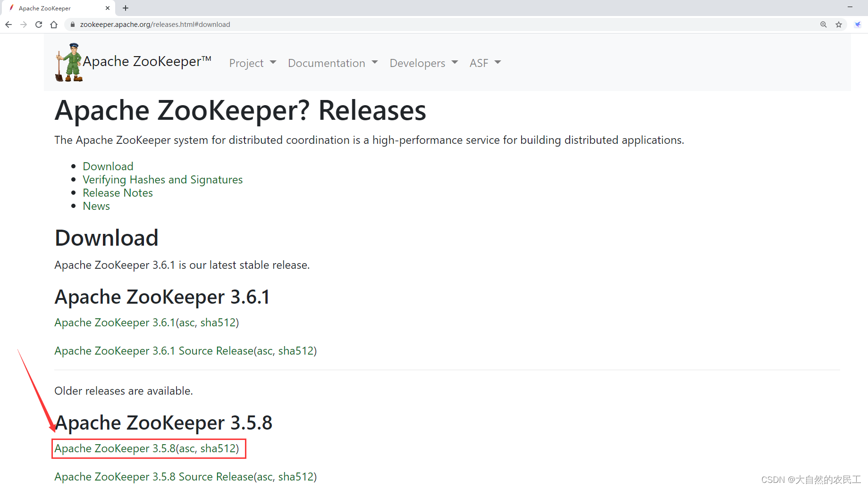Click the padlock icon in the address bar

[x=72, y=24]
